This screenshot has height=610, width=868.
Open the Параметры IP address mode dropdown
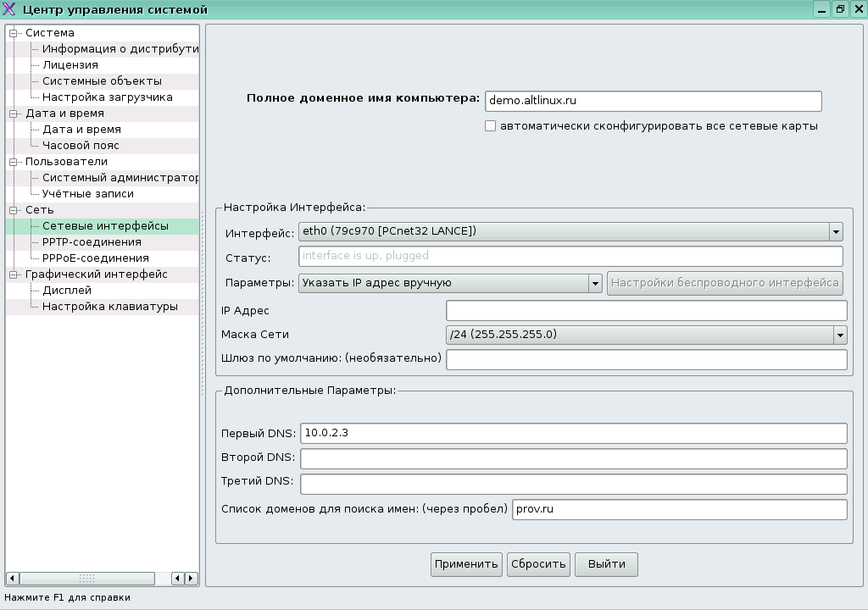(x=595, y=284)
